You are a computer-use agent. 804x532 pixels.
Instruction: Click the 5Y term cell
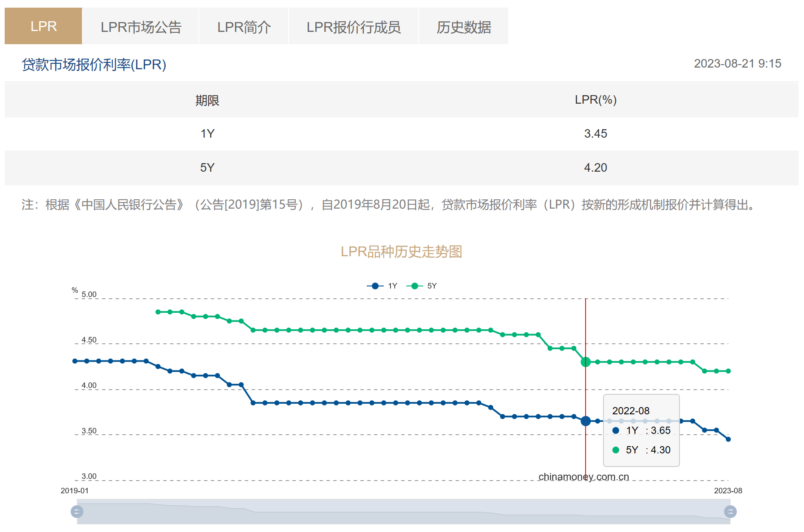point(207,167)
